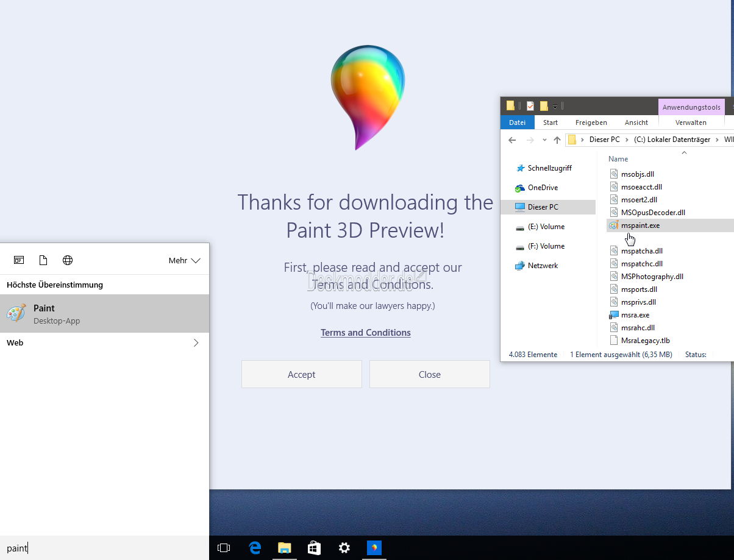The width and height of the screenshot is (734, 560).
Task: Go forward in File Explorer
Action: (x=530, y=140)
